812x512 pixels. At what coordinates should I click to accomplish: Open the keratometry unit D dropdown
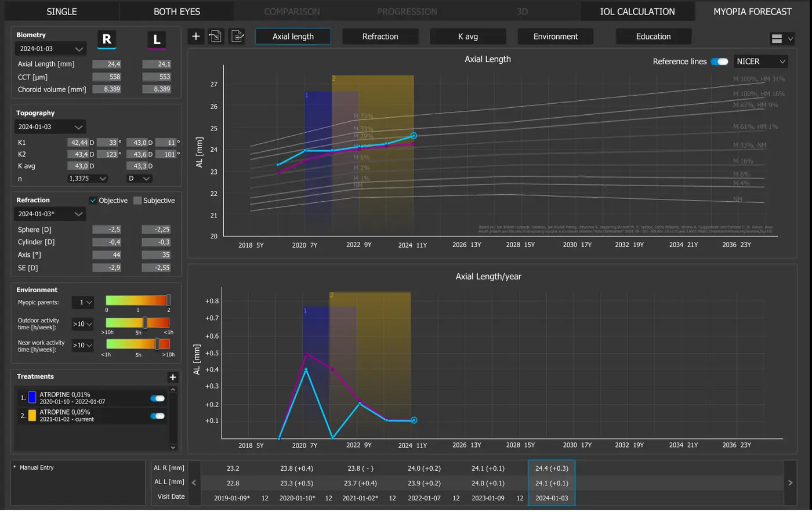139,179
